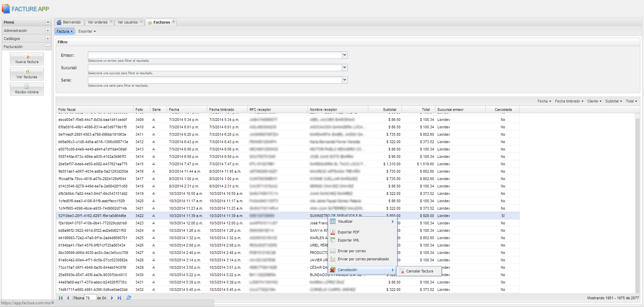Open the Sucursal filter dropdown
Screen dimensions: 644x307
click(344, 68)
